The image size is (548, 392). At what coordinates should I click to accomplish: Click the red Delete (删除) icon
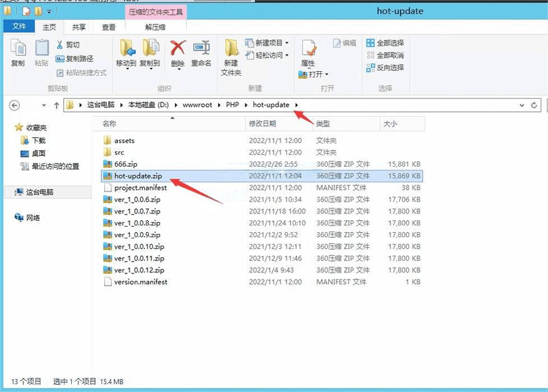point(178,48)
